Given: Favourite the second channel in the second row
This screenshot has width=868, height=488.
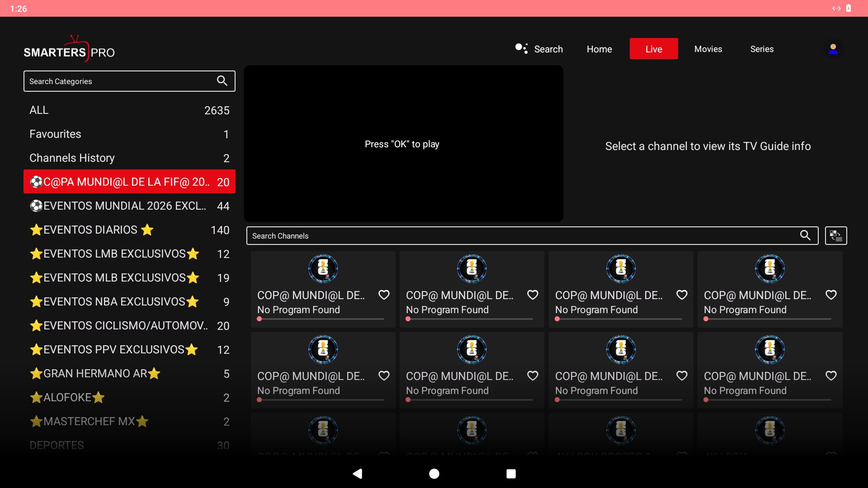Looking at the screenshot, I should point(533,376).
